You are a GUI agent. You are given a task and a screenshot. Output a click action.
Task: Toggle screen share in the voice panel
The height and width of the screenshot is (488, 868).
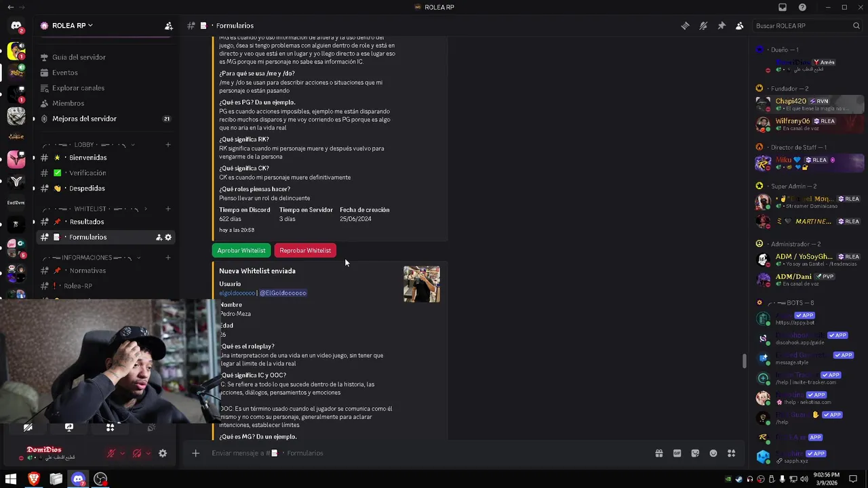pos(68,428)
